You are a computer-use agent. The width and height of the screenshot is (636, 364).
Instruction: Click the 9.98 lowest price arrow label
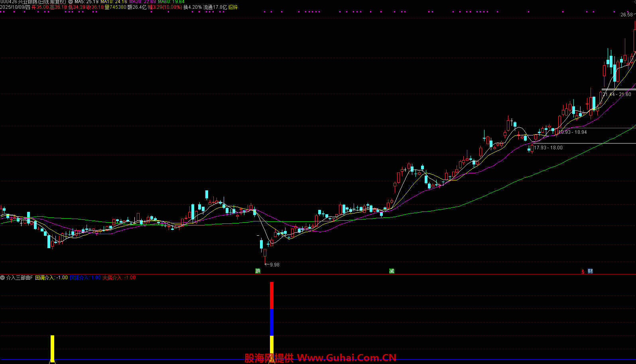274,264
